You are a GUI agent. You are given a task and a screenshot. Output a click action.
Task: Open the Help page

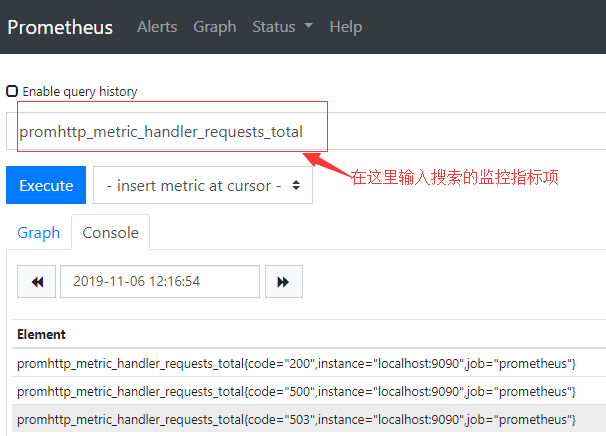345,27
